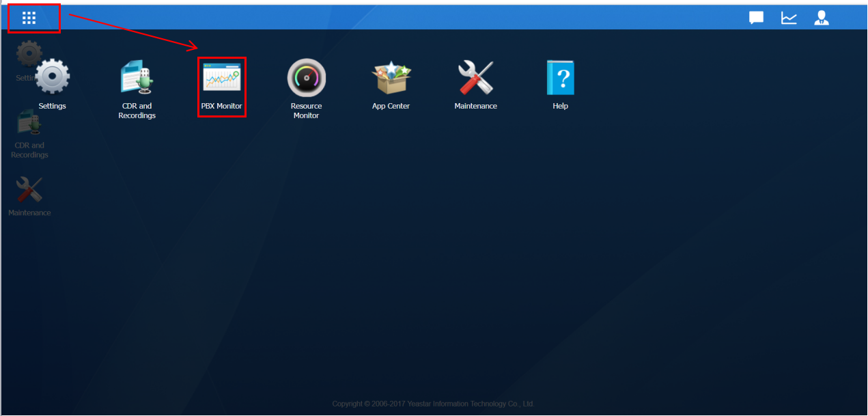The height and width of the screenshot is (416, 868).
Task: Launch the PBX Monitor app
Action: 221,87
